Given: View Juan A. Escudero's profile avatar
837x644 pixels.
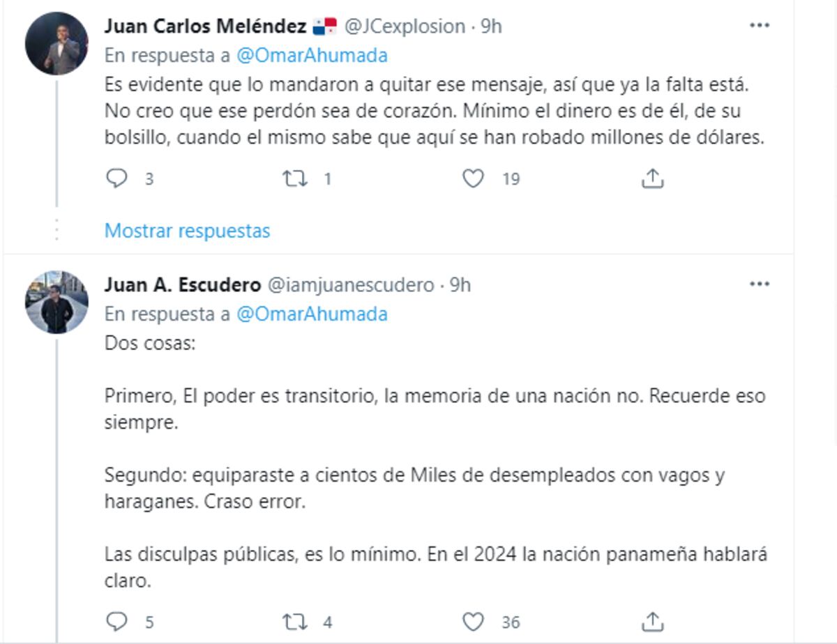Looking at the screenshot, I should pyautogui.click(x=56, y=300).
